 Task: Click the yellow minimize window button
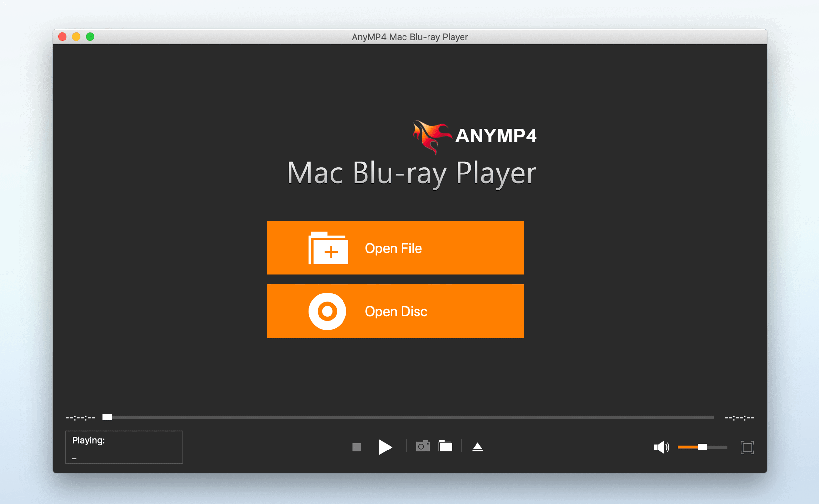(76, 37)
